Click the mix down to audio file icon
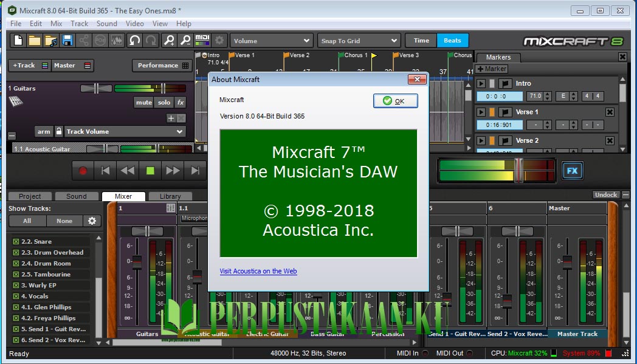This screenshot has height=364, width=637. pos(117,40)
